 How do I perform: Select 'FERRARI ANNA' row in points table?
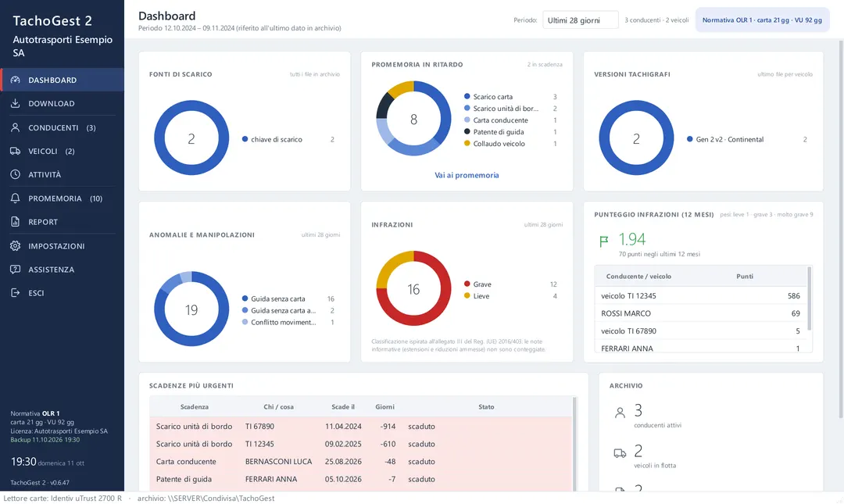tap(701, 347)
